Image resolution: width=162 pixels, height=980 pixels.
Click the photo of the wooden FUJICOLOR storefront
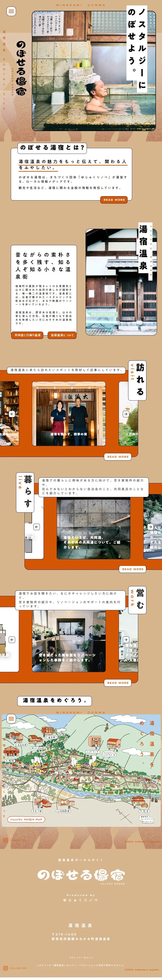[x=121, y=282]
